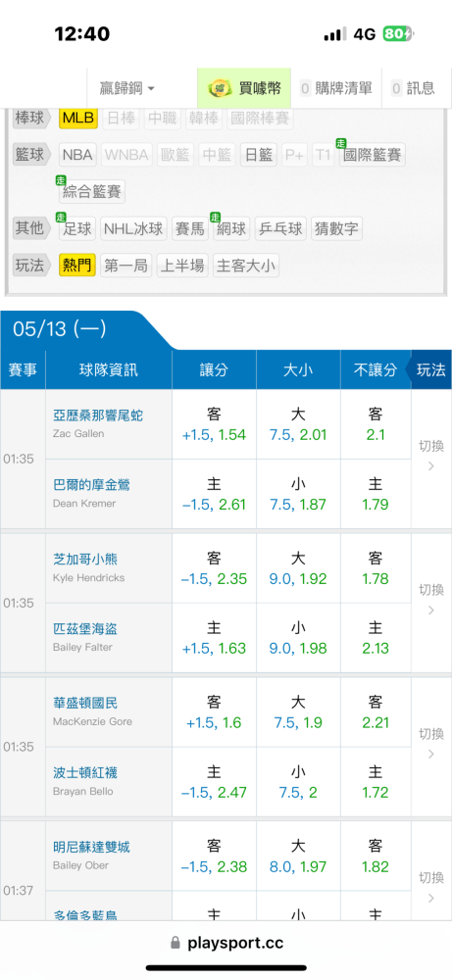Select the 歐籃 league filter

176,155
